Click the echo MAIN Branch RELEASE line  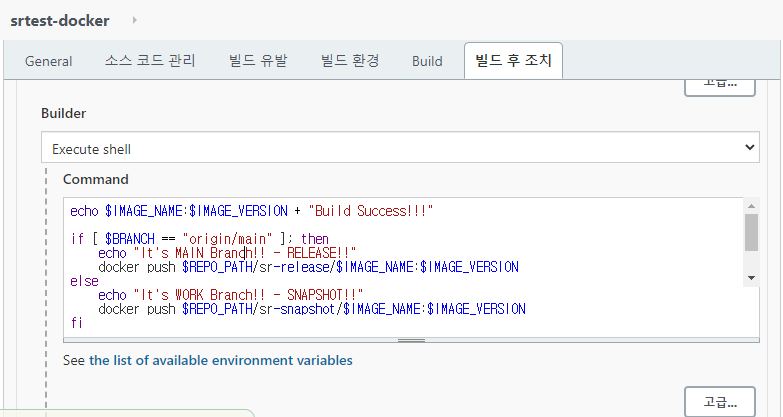(227, 253)
